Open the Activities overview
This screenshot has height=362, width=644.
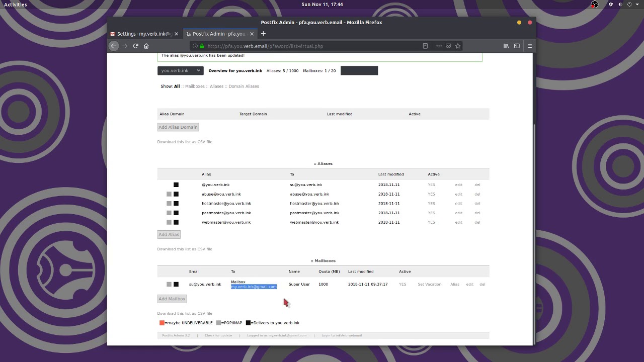click(16, 5)
